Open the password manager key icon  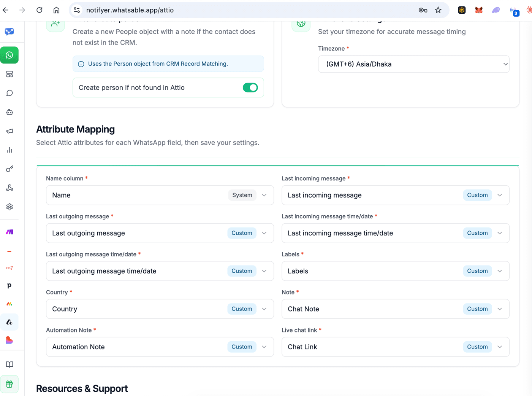coord(423,10)
